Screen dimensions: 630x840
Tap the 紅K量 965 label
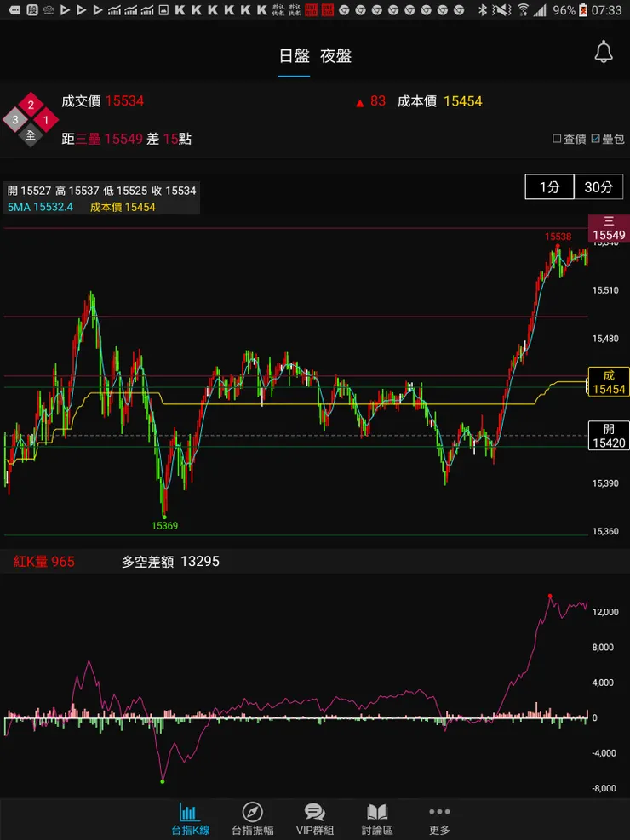[x=43, y=562]
